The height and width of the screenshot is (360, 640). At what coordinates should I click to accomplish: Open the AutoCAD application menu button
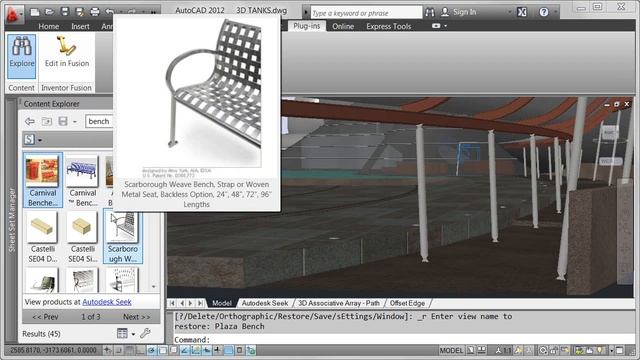(x=14, y=13)
